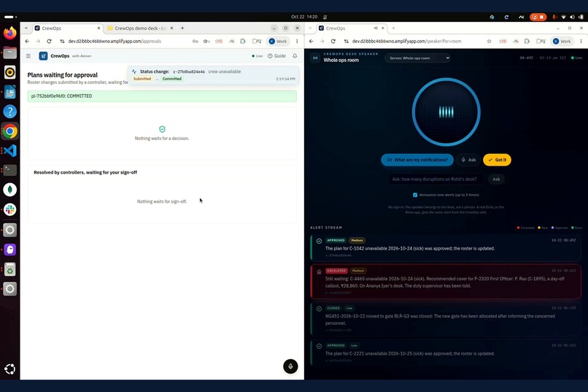
Task: Open the Serves: Whole ops room dropdown
Action: point(418,58)
